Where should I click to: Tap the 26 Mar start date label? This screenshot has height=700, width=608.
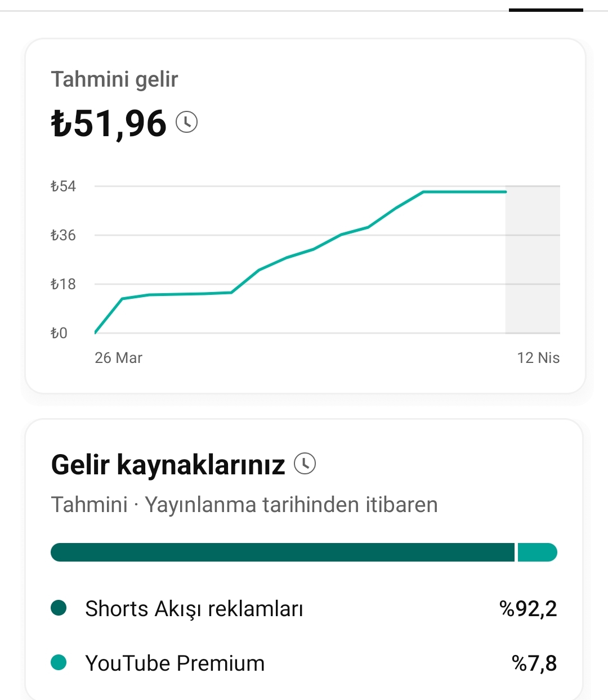pyautogui.click(x=118, y=358)
